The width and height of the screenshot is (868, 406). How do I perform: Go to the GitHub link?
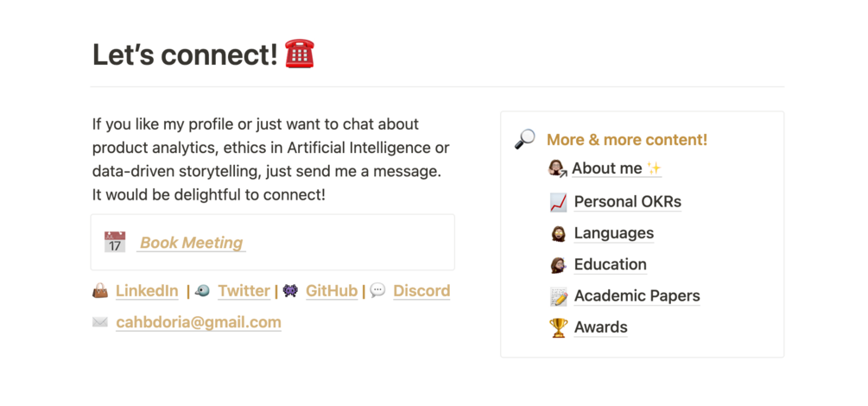coord(332,291)
